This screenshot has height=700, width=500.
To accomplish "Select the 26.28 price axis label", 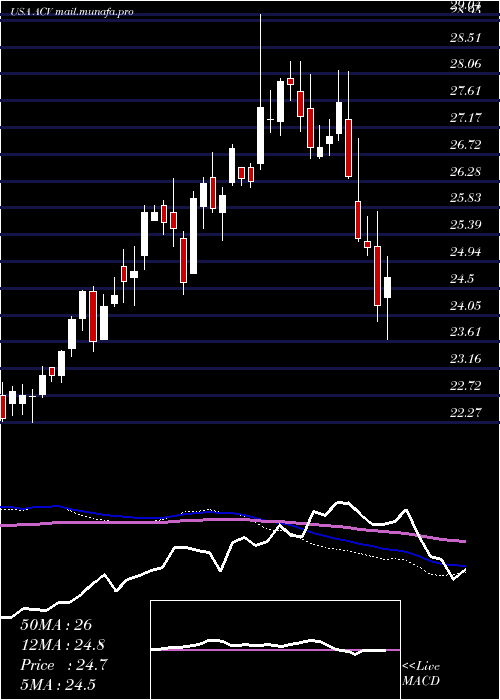I will tap(466, 171).
